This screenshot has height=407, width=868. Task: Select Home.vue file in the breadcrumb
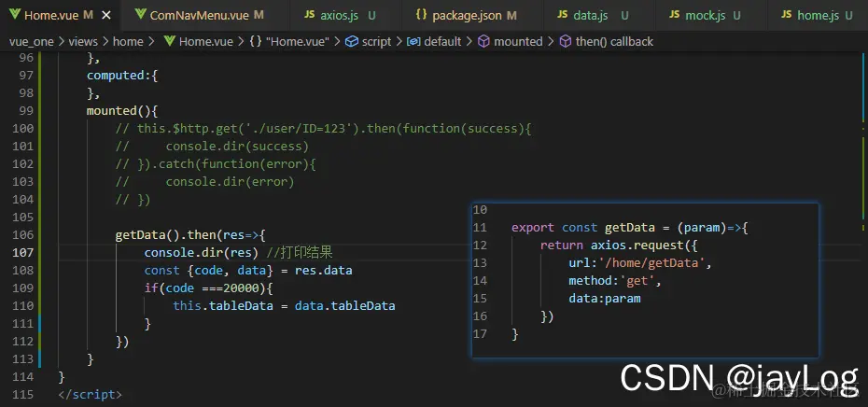point(206,41)
